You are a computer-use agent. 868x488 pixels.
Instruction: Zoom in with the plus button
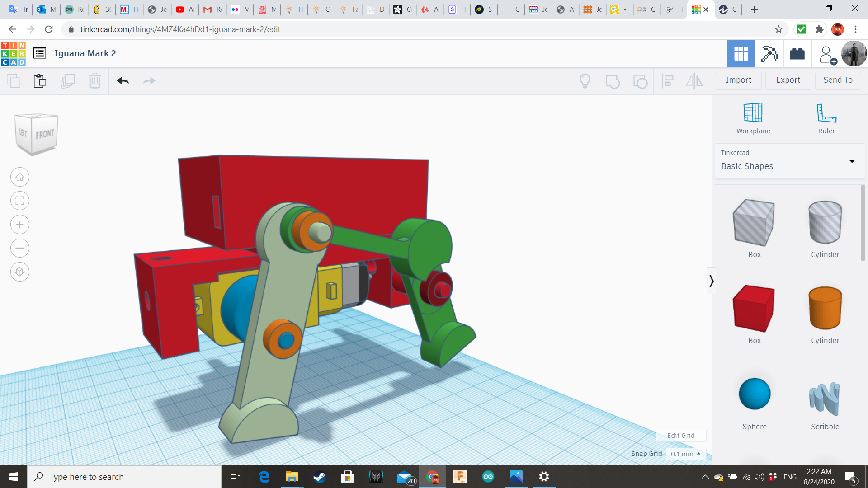(x=20, y=225)
